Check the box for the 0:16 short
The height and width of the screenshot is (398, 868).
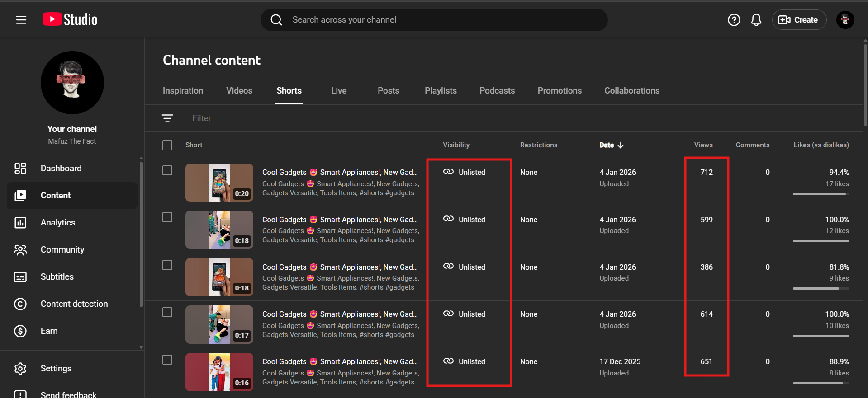(167, 360)
